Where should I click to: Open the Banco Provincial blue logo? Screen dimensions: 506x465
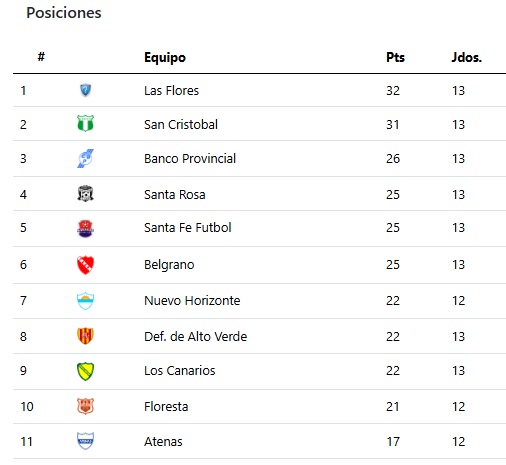[85, 158]
